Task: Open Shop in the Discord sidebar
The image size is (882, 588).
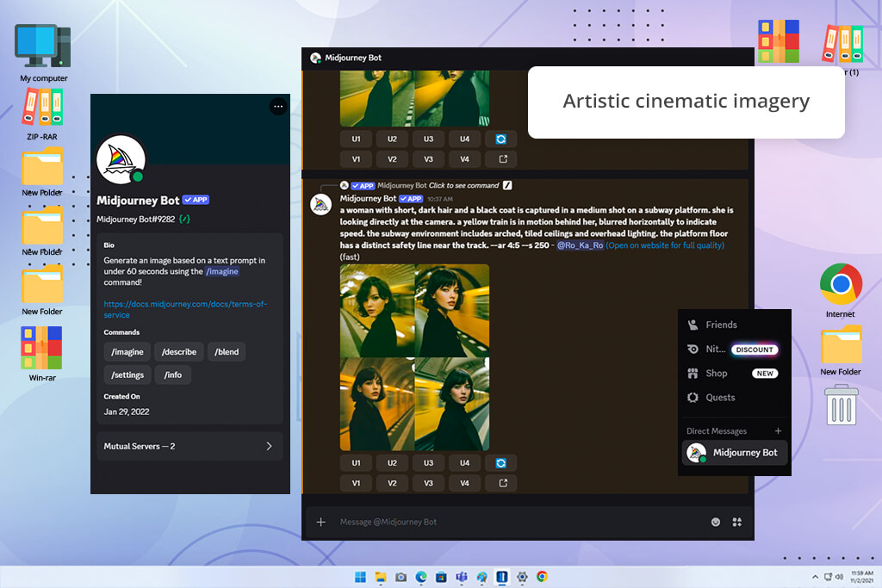Action: 734,374
